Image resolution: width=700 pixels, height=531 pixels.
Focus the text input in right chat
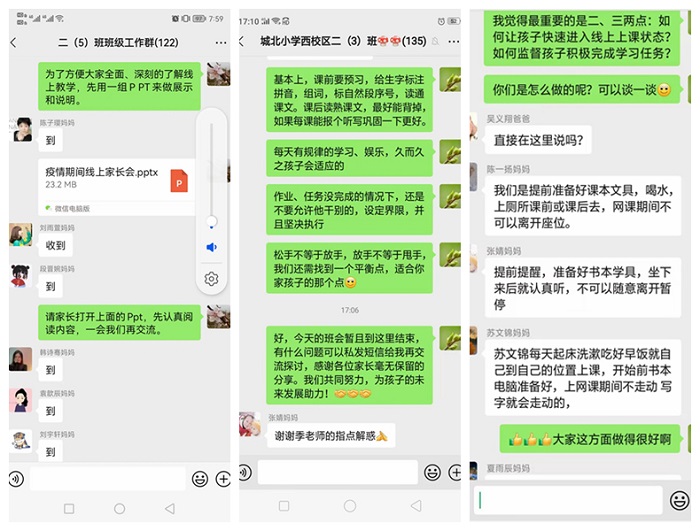pyautogui.click(x=568, y=500)
